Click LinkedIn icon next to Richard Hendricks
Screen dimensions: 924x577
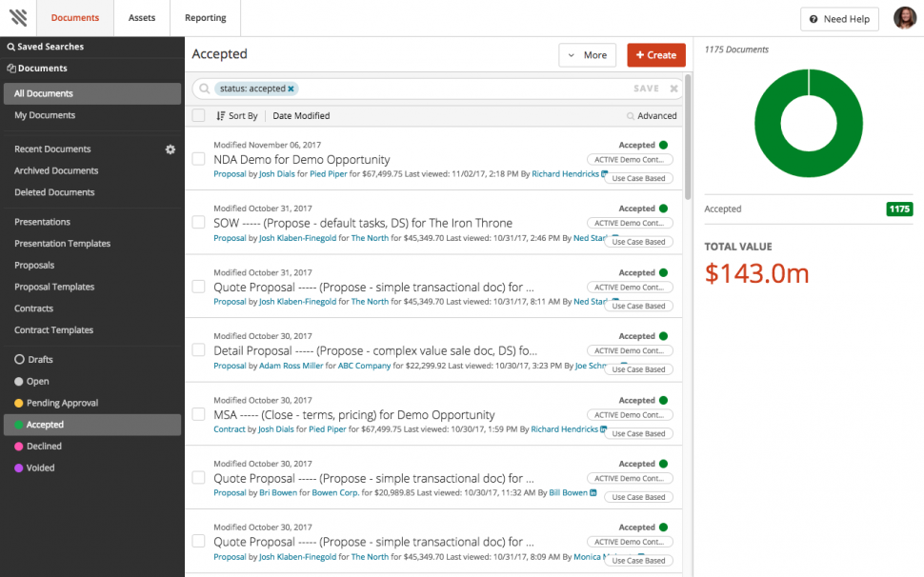605,174
